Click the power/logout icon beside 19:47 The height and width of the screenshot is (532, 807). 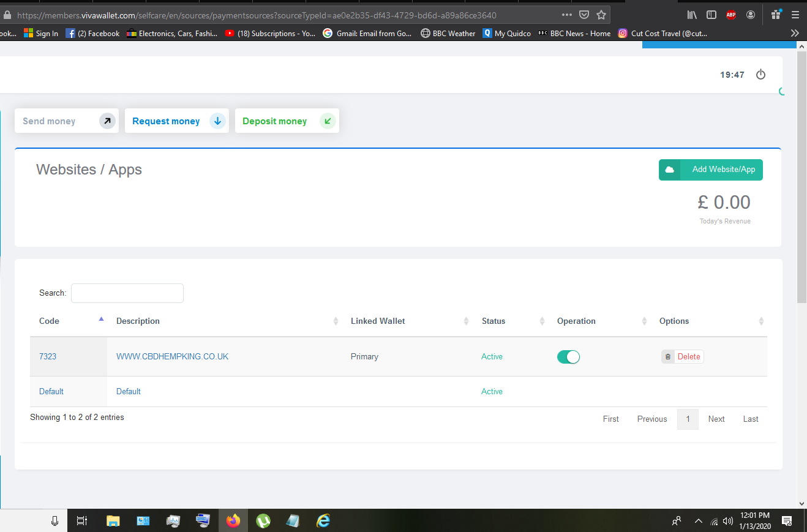[x=760, y=74]
